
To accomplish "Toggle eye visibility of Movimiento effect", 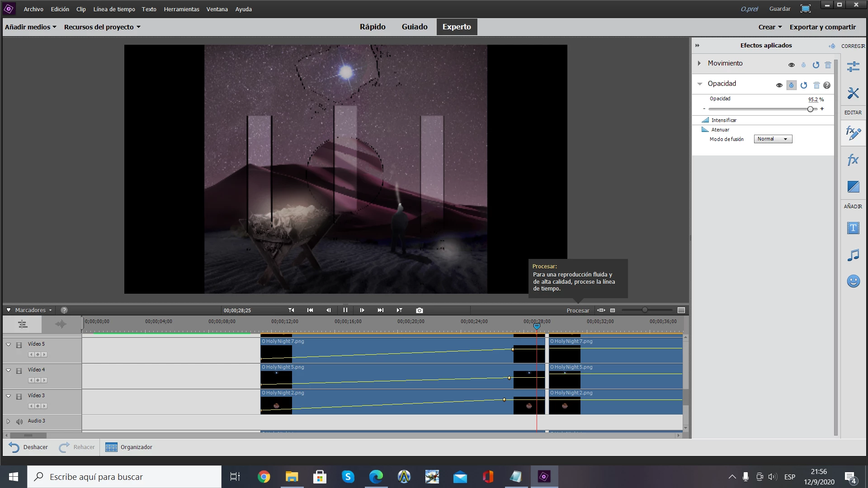I will coord(792,65).
